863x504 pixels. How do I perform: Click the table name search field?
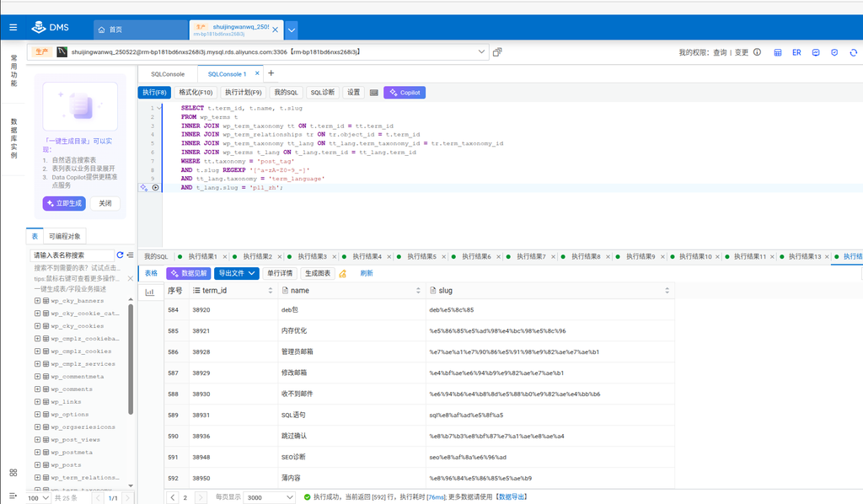[x=72, y=255]
